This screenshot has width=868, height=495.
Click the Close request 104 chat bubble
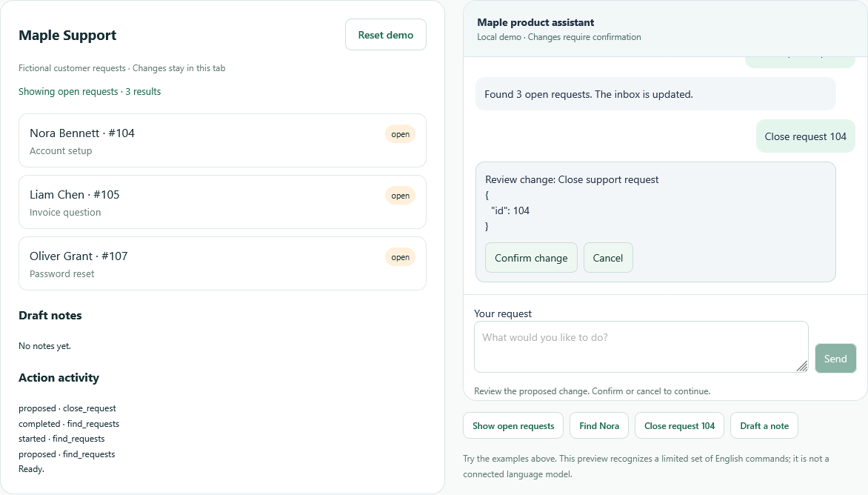[806, 136]
